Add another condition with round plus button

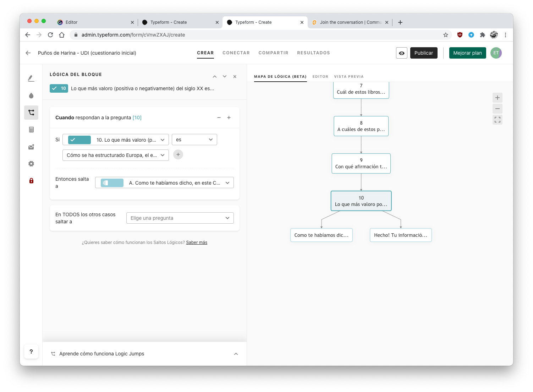(x=178, y=154)
